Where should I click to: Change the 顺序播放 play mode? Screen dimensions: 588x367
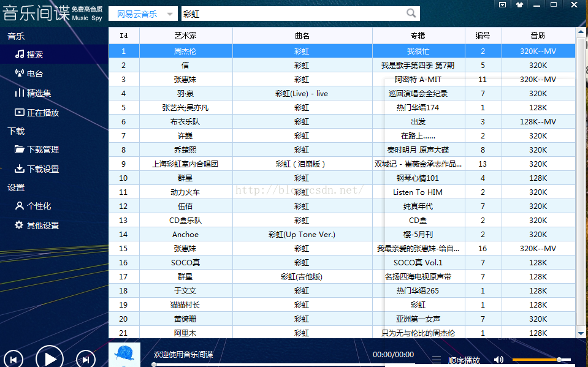tap(464, 361)
